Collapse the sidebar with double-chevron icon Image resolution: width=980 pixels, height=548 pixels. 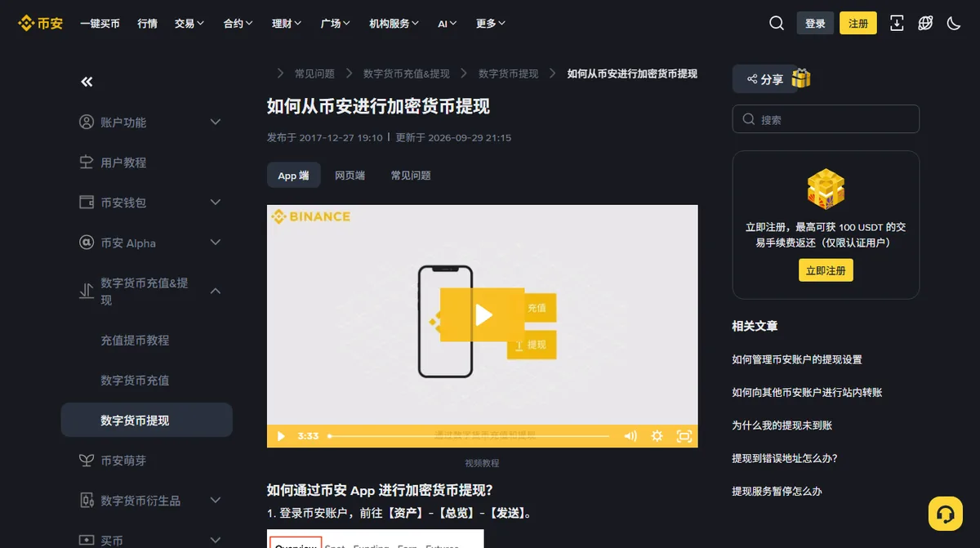click(87, 82)
